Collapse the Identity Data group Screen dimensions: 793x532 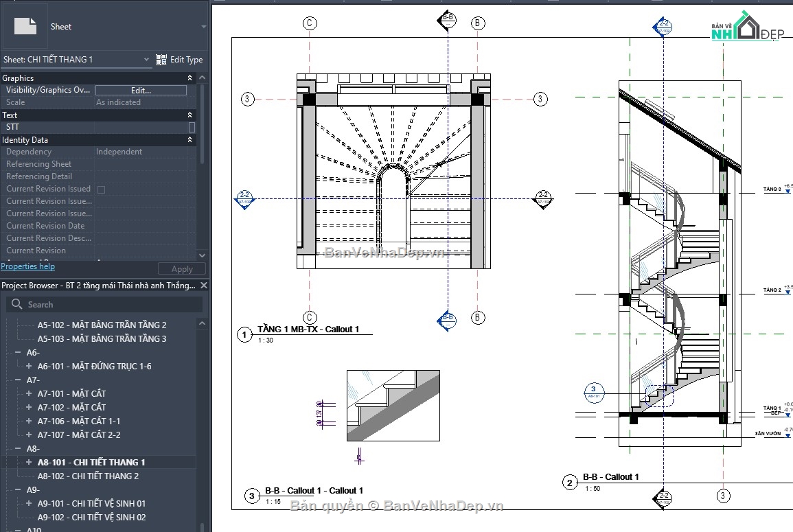pyautogui.click(x=189, y=139)
